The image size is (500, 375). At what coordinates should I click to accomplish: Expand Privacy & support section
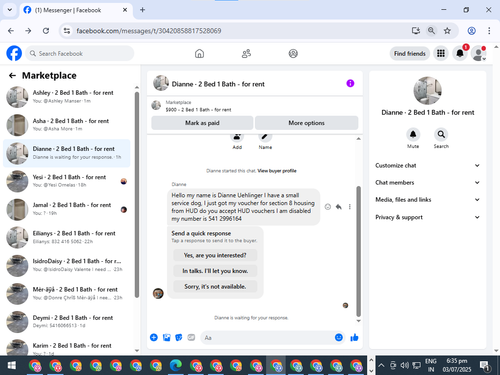pyautogui.click(x=427, y=217)
